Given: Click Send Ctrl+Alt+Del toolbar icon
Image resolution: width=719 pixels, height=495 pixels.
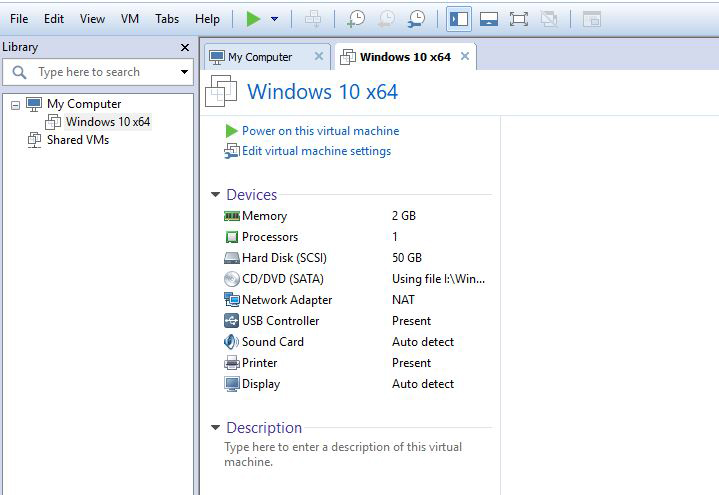Looking at the screenshot, I should pos(313,19).
